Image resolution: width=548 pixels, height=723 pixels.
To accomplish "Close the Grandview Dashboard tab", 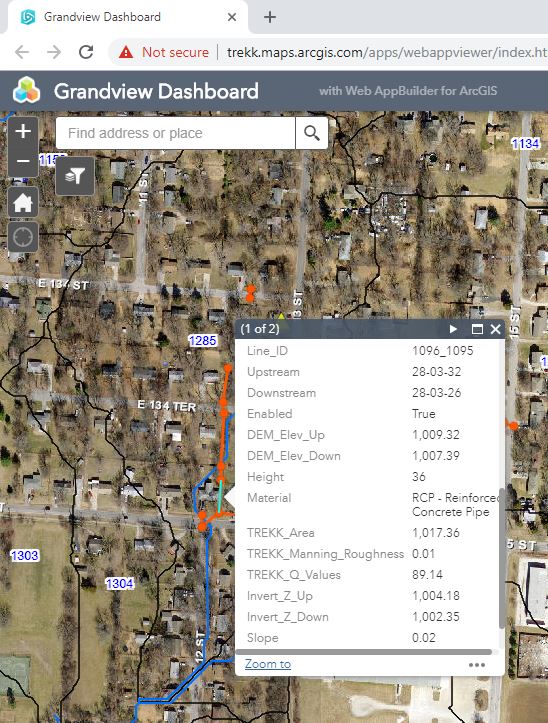I will (232, 17).
